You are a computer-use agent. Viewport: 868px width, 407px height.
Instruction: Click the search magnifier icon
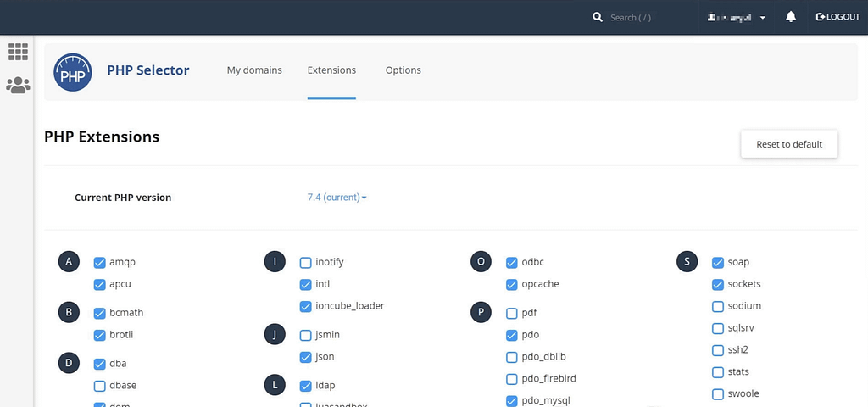point(598,17)
